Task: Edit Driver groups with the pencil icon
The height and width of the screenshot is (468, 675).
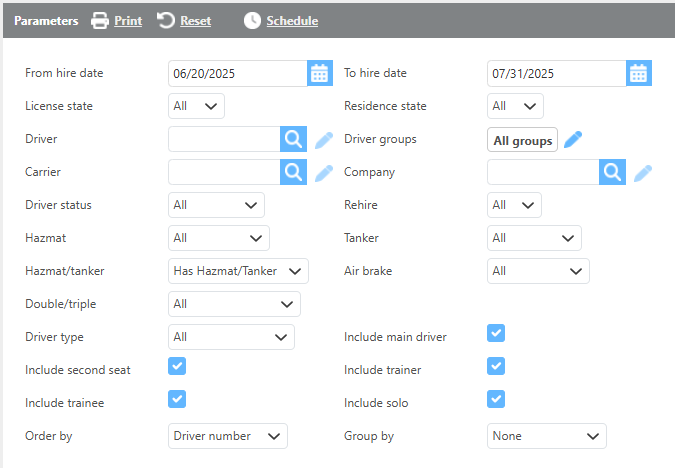Action: point(573,140)
